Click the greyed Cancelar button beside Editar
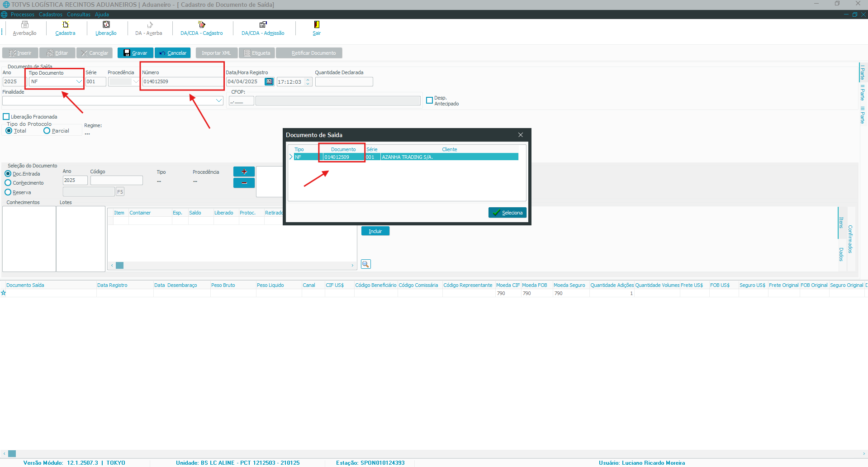Viewport: 868px width, 467px height. [95, 53]
